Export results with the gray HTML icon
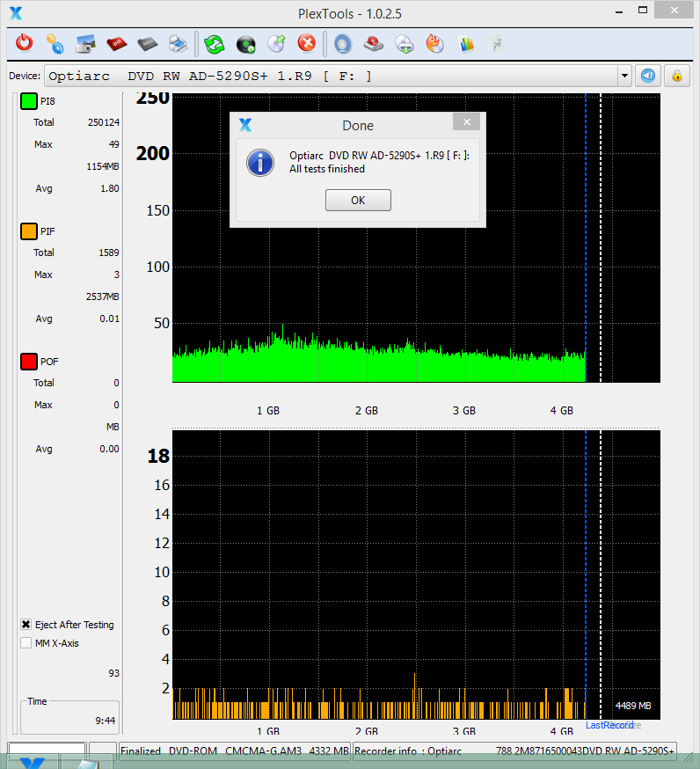The width and height of the screenshot is (700, 769). [147, 44]
